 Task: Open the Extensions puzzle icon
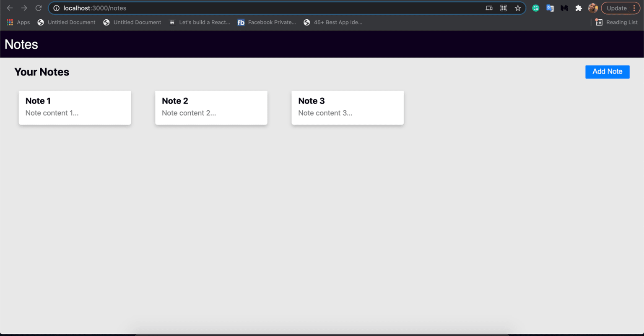click(x=579, y=8)
